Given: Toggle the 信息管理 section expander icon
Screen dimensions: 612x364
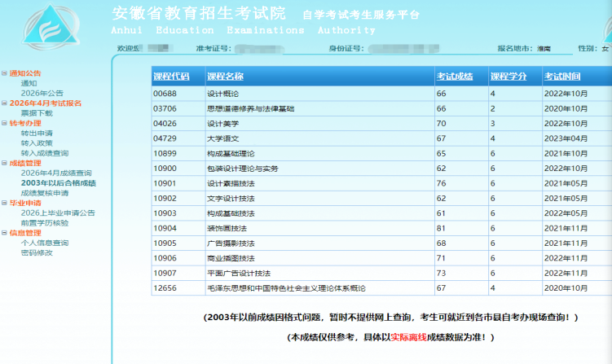Looking at the screenshot, I should point(4,233).
